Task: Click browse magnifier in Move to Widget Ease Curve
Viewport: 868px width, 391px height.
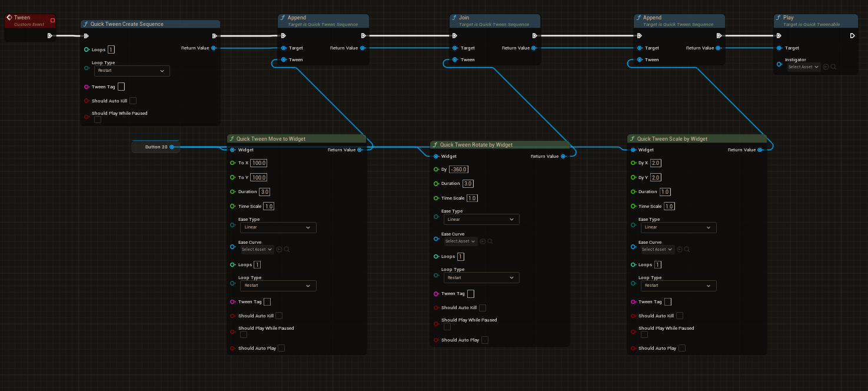Action: (x=287, y=250)
